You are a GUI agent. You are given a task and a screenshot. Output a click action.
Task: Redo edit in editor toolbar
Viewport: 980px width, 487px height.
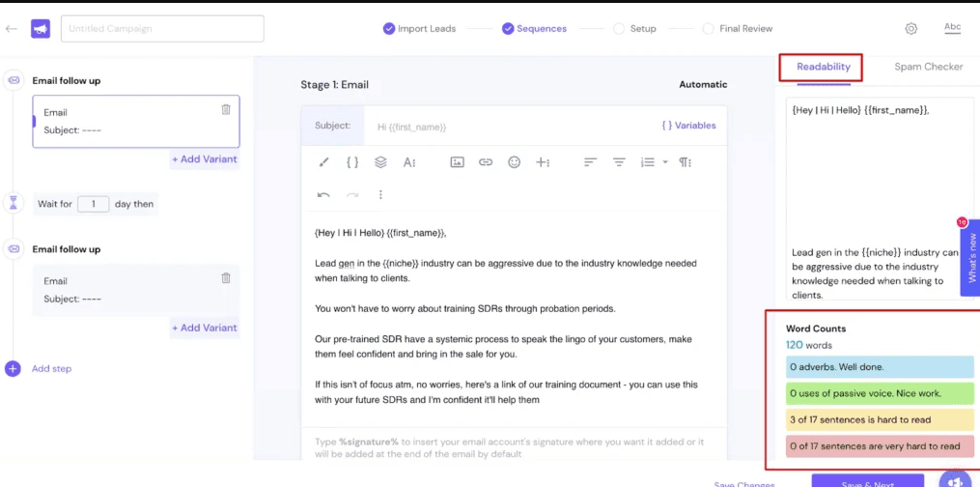pyautogui.click(x=352, y=195)
